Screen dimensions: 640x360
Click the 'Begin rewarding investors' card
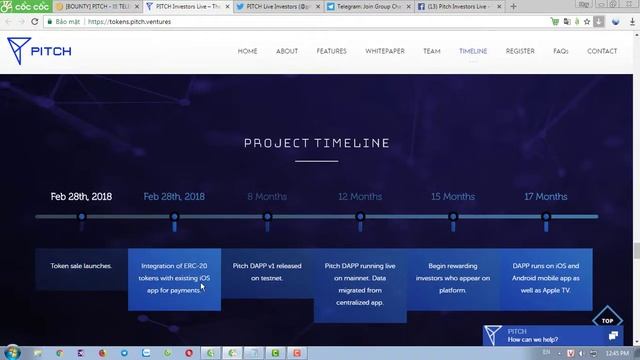tap(453, 280)
